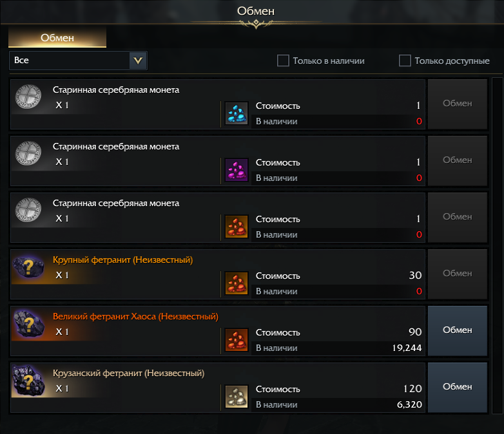504x434 pixels.
Task: Click Обмен button for Крупный фетранит
Action: 458,273
